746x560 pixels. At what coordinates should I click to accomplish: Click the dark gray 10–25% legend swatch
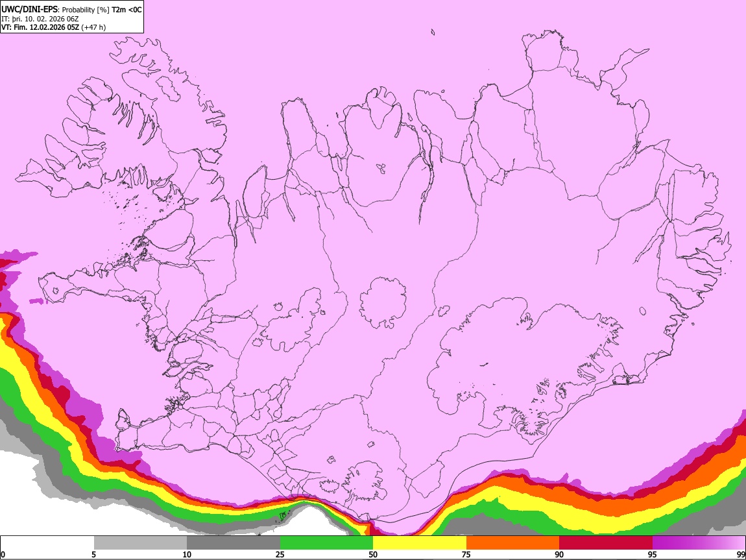click(x=234, y=543)
